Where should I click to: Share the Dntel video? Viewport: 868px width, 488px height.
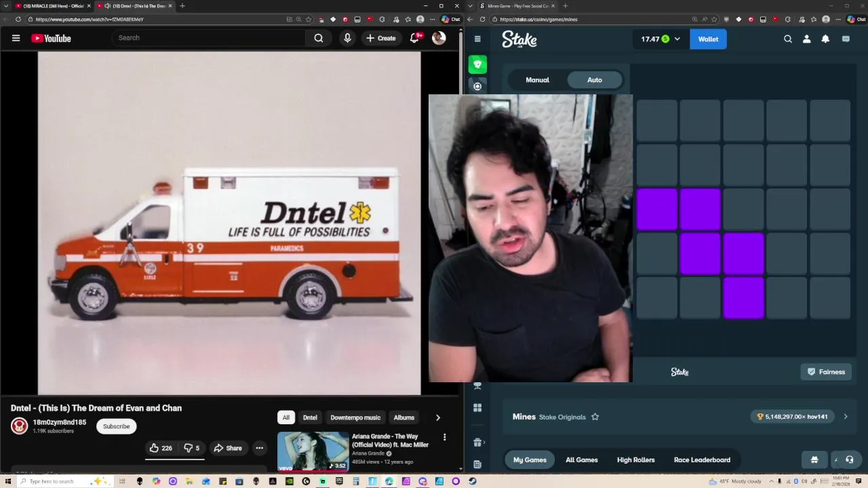point(227,448)
